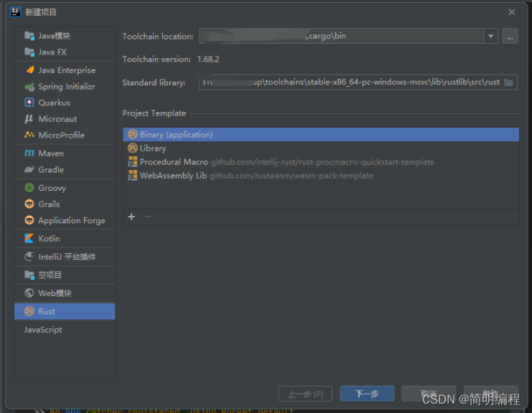
Task: Select the Kotlin logo icon
Action: (x=29, y=239)
